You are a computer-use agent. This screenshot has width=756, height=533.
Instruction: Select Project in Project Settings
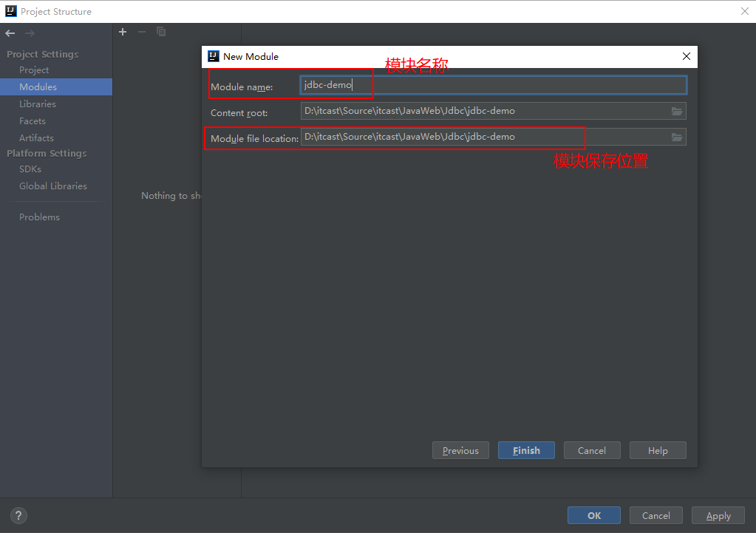34,70
